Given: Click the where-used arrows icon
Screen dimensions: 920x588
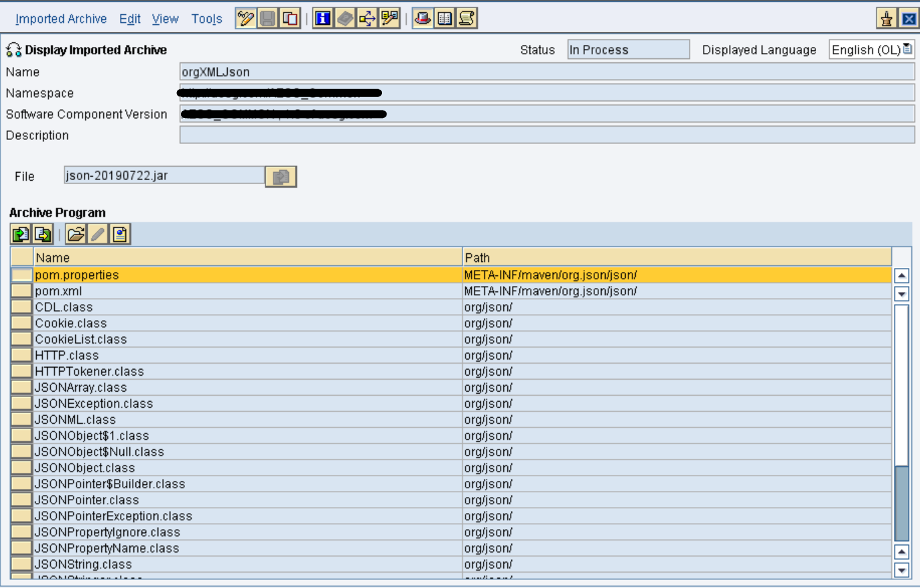Looking at the screenshot, I should click(x=367, y=18).
